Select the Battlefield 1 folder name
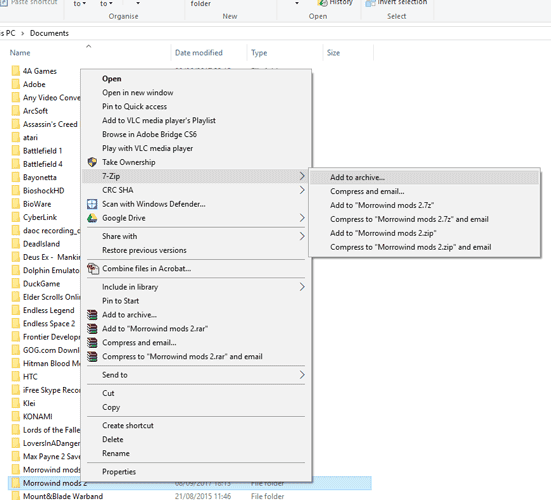This screenshot has width=551, height=500. pos(43,151)
